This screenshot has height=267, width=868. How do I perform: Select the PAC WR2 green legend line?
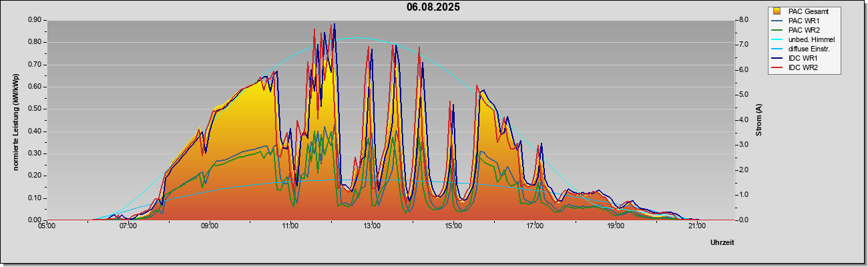click(x=777, y=30)
